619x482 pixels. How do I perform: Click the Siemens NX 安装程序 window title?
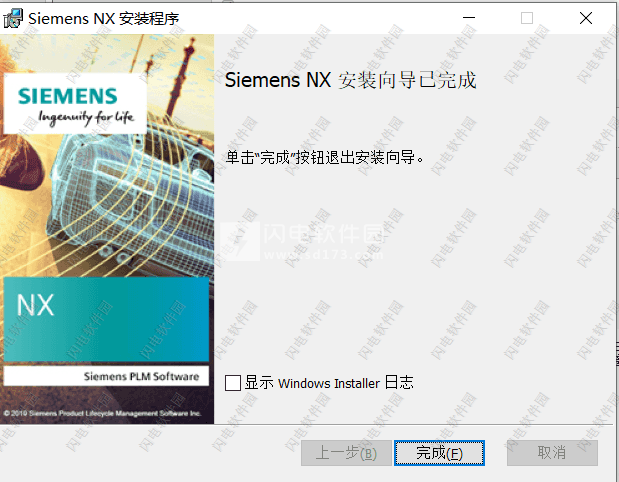click(103, 19)
